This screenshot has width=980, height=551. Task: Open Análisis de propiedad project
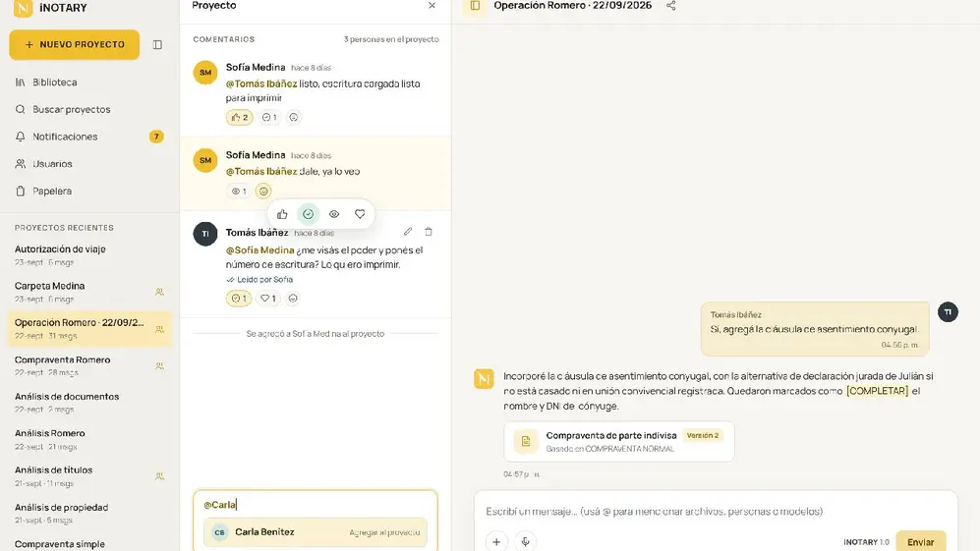coord(89,513)
